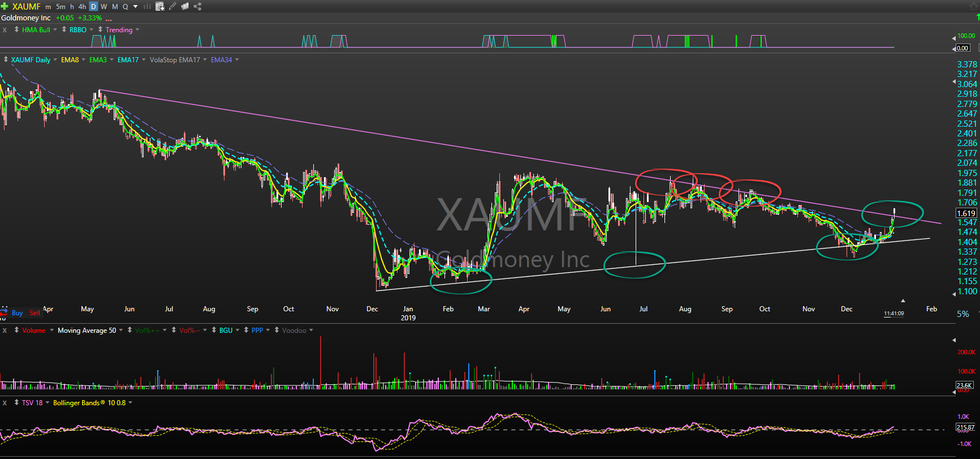Select the Daily 'D' timeframe

pos(93,7)
